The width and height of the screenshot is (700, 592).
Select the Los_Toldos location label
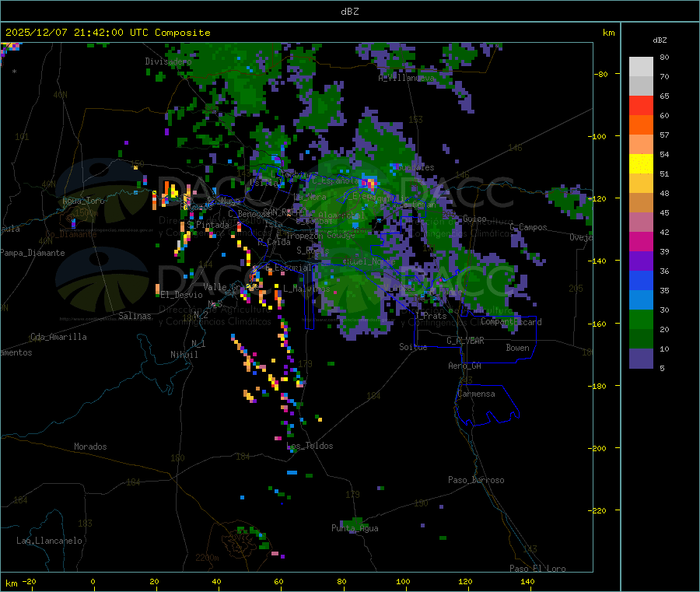tap(310, 446)
